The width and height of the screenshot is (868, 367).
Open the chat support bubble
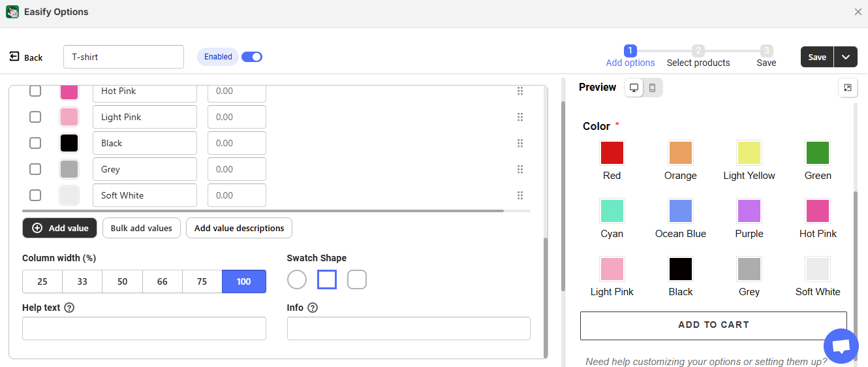(841, 347)
